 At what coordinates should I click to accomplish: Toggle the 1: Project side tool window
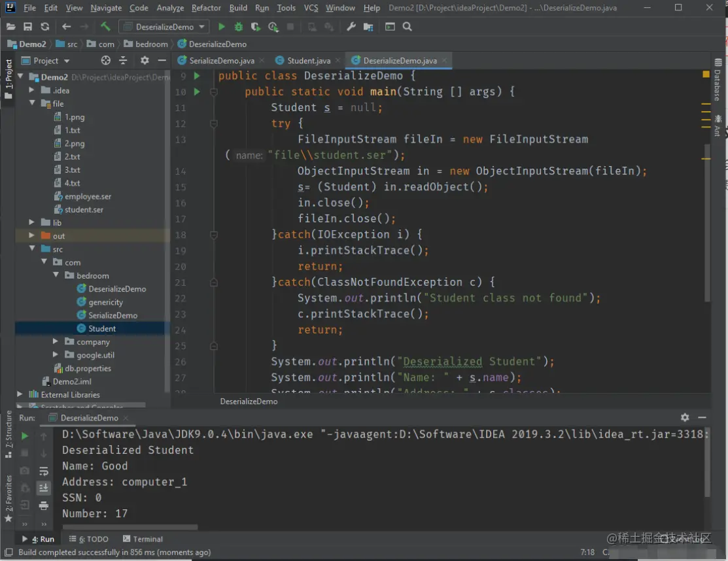[8, 79]
